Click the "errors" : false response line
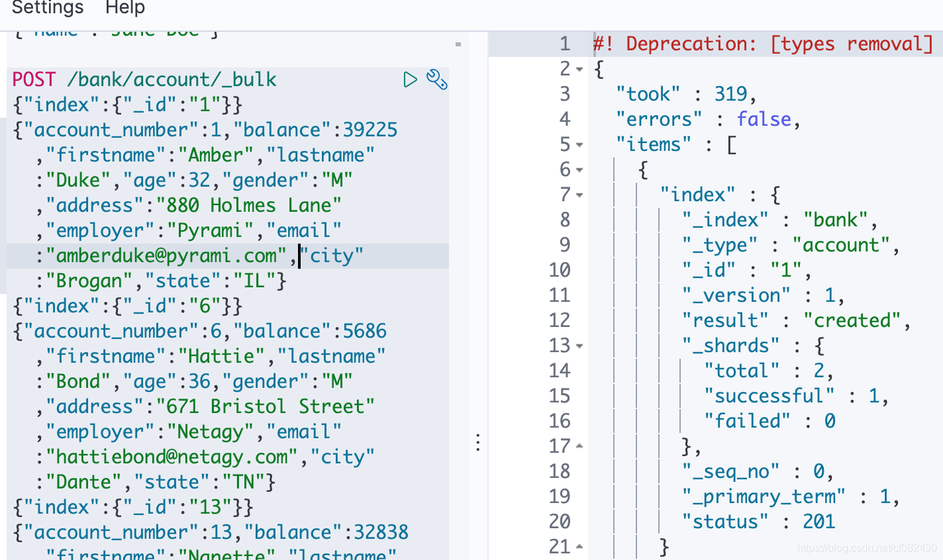This screenshot has width=943, height=560. (708, 119)
